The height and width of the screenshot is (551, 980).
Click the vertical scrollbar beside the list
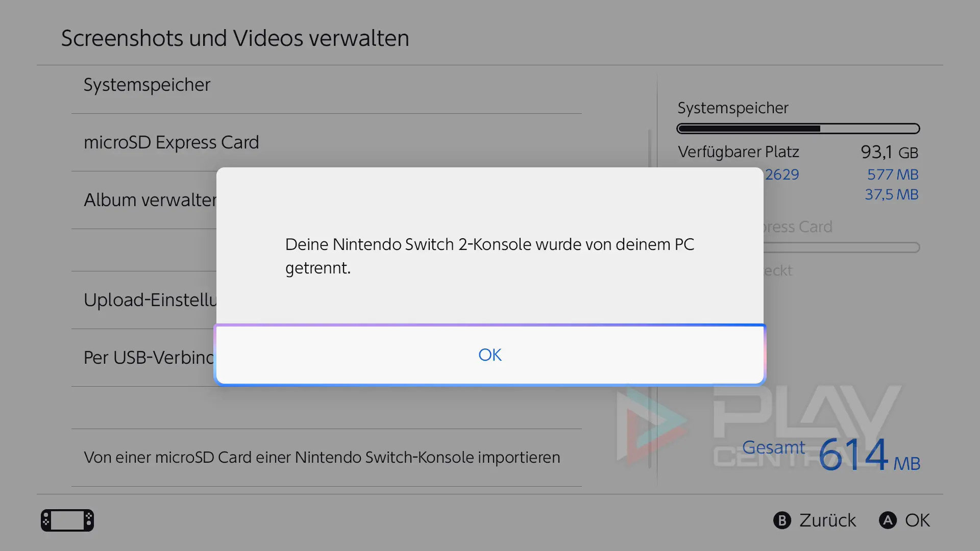point(650,298)
